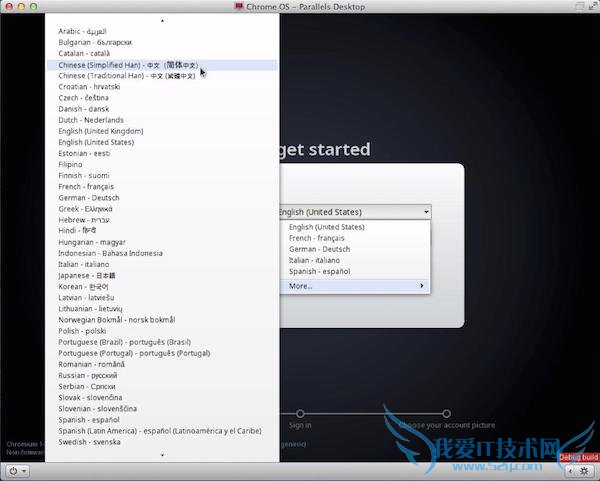Open the Parallels power button menu
This screenshot has height=481, width=600.
pos(17,471)
